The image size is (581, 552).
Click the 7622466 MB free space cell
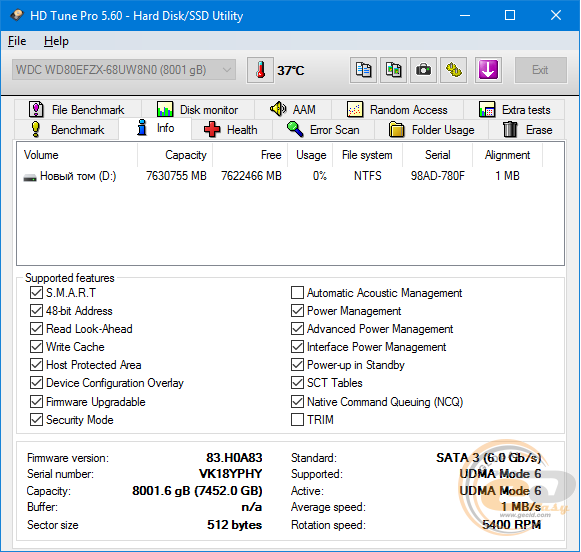point(252,176)
